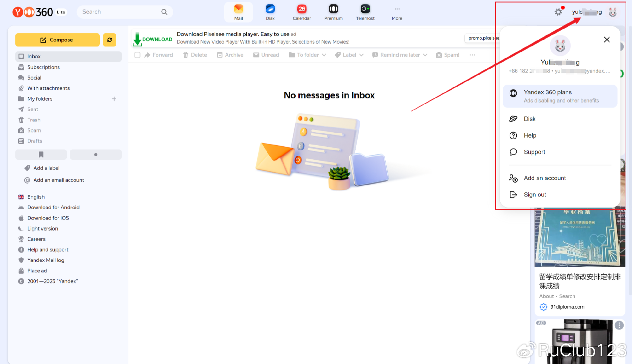Click the search magnifier icon
The image size is (632, 364).
164,12
